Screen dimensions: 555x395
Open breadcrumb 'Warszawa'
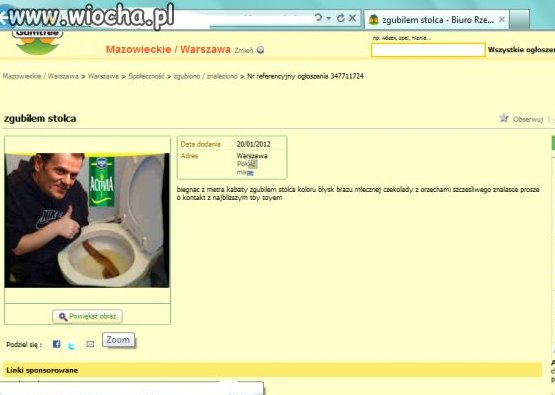coord(103,76)
